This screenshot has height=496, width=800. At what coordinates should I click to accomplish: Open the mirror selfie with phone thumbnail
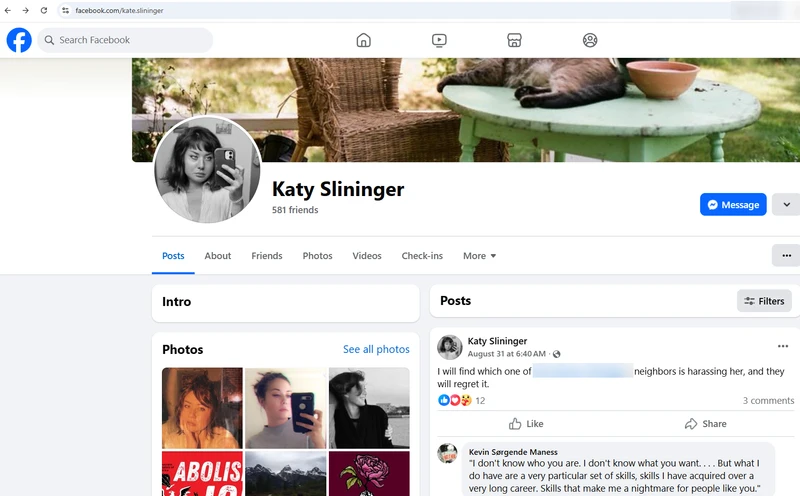coord(285,408)
